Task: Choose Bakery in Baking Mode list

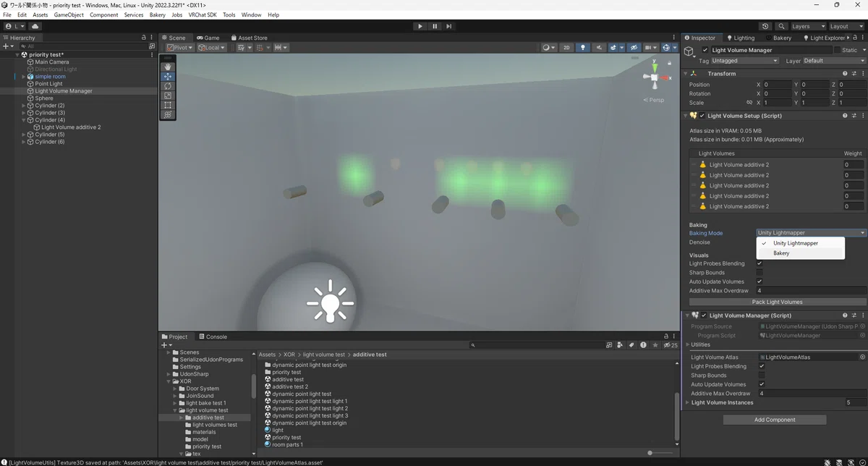Action: [800, 253]
